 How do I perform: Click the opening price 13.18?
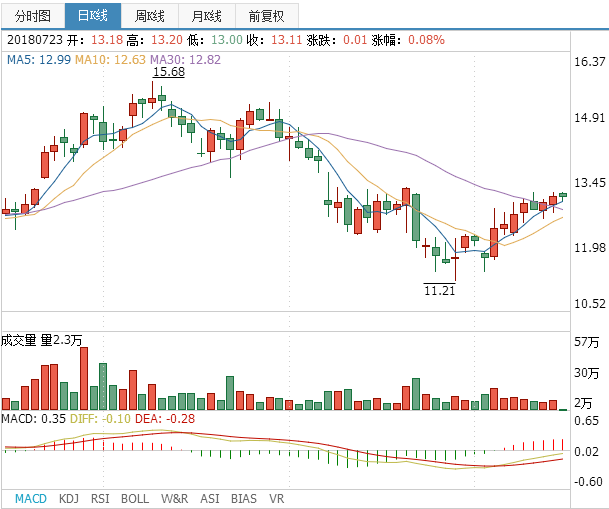107,40
